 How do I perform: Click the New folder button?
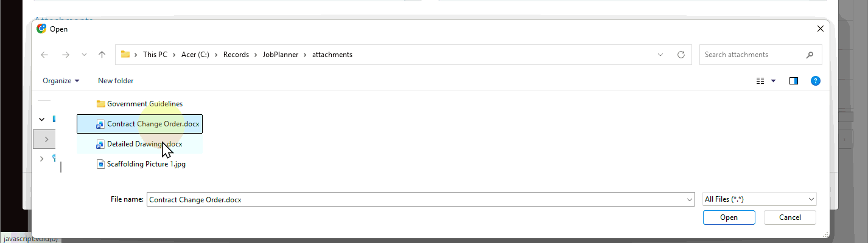click(116, 81)
